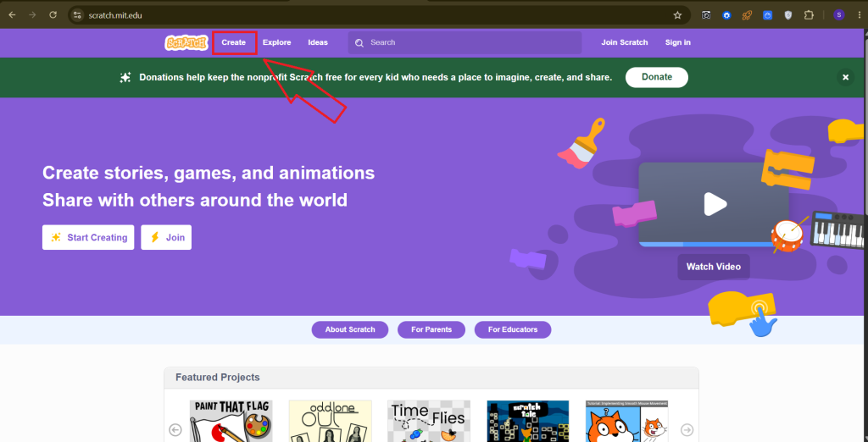This screenshot has height=442, width=868.
Task: Open the Odd One Out project
Action: [x=330, y=421]
